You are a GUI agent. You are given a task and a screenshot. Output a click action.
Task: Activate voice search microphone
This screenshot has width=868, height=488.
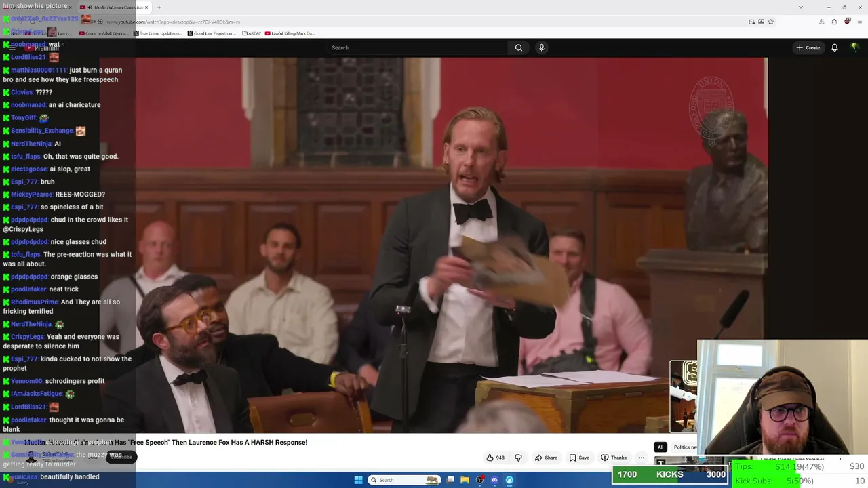541,47
